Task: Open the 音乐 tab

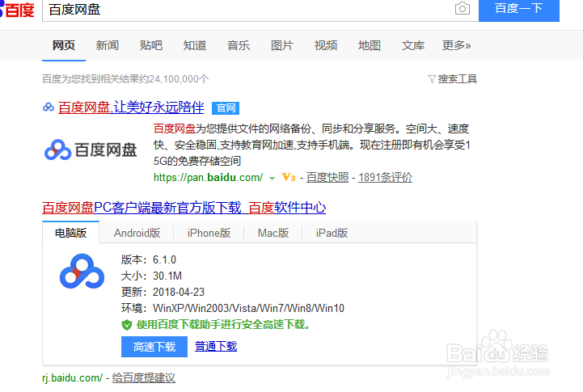Action: 239,45
